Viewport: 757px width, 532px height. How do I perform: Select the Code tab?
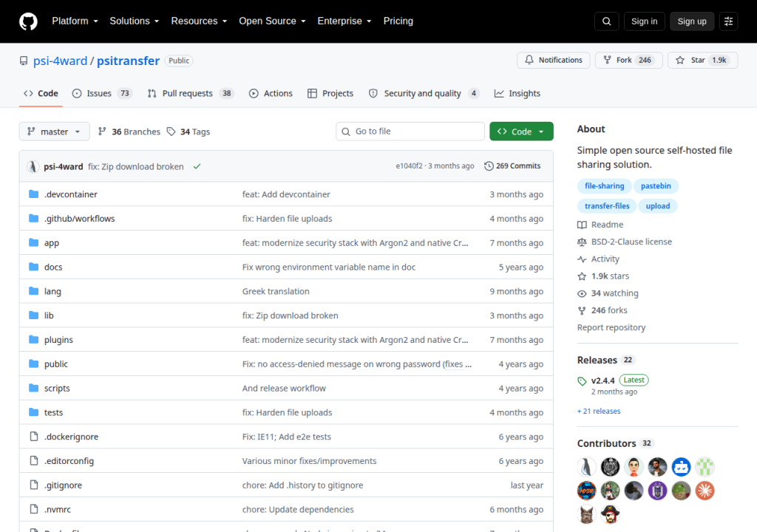(x=41, y=94)
